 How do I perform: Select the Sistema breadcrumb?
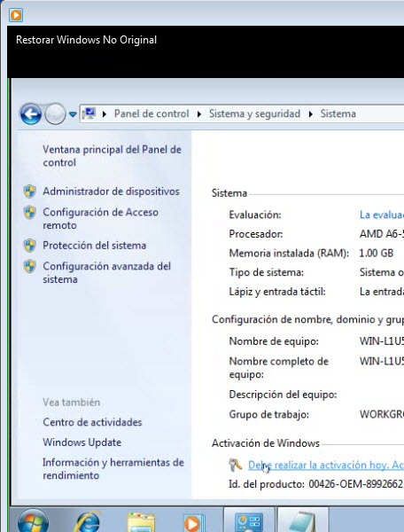point(338,113)
